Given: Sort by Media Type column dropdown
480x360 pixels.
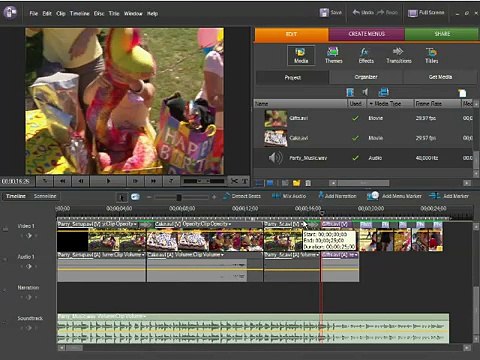Looking at the screenshot, I should 370,104.
